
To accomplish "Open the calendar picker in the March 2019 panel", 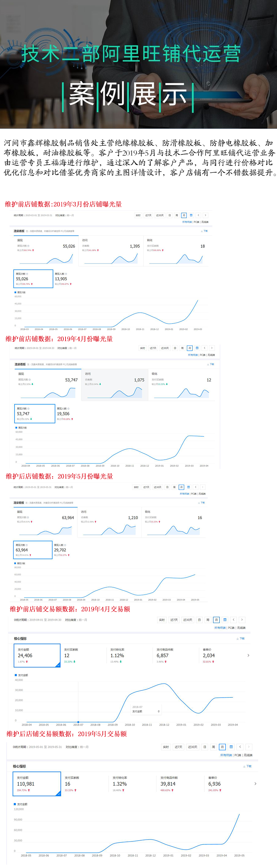I will click(191, 215).
